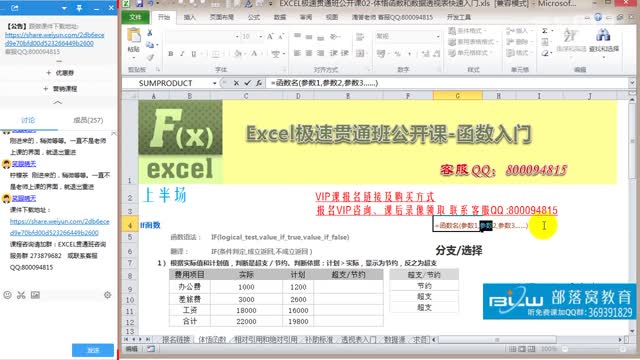Switch to the 公式 ribbon tab
The height and width of the screenshot is (360, 640).
click(254, 17)
